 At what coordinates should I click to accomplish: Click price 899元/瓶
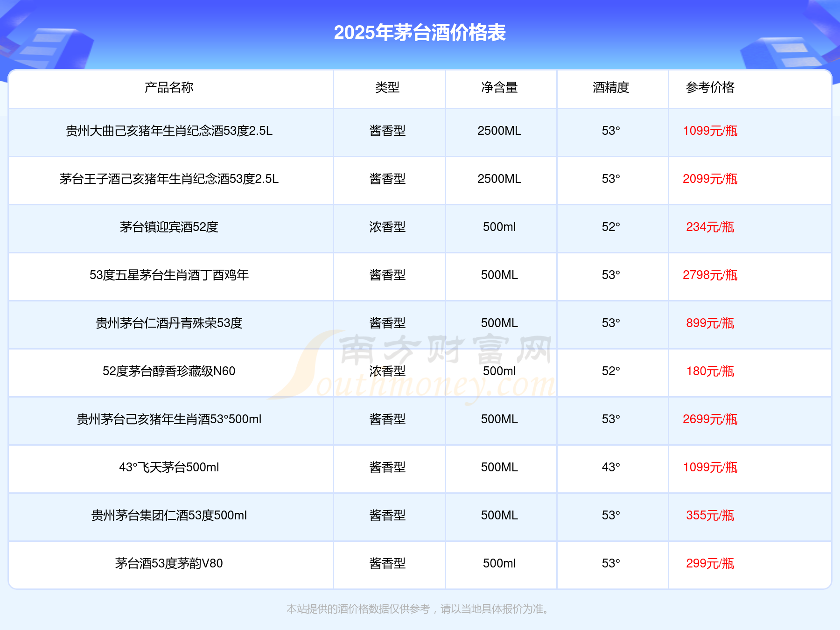tap(710, 323)
